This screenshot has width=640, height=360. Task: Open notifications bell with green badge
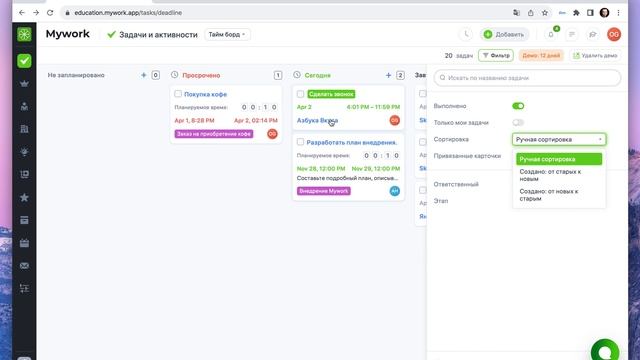(551, 34)
